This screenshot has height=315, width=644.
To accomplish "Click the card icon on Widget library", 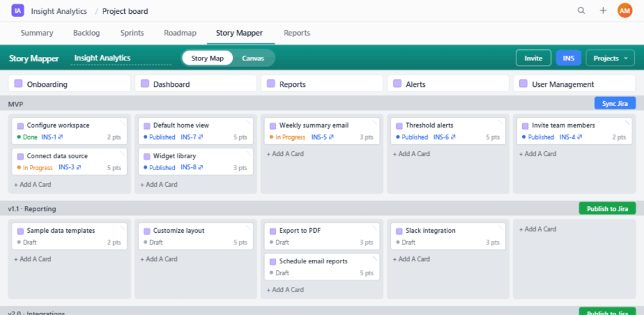I will click(147, 156).
